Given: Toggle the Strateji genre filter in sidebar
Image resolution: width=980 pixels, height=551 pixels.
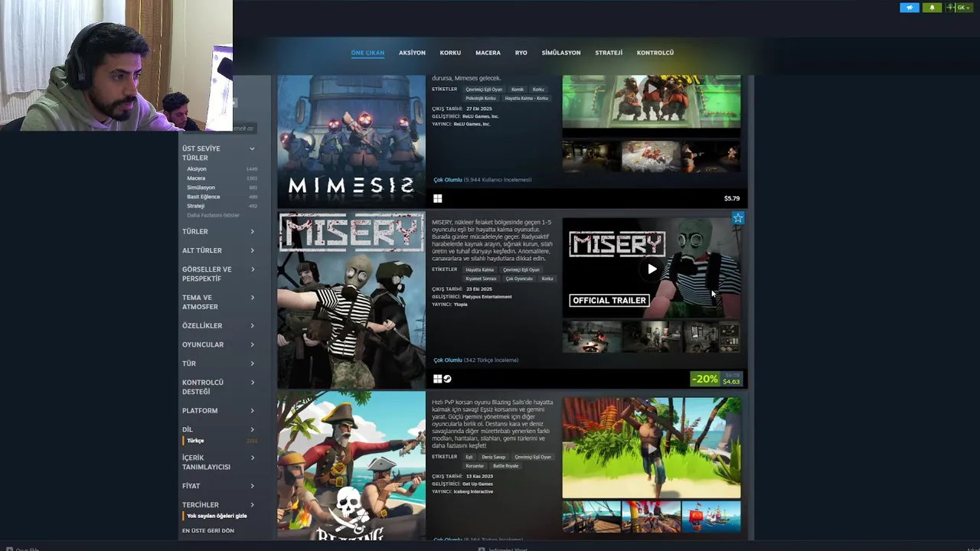Looking at the screenshot, I should [221, 206].
